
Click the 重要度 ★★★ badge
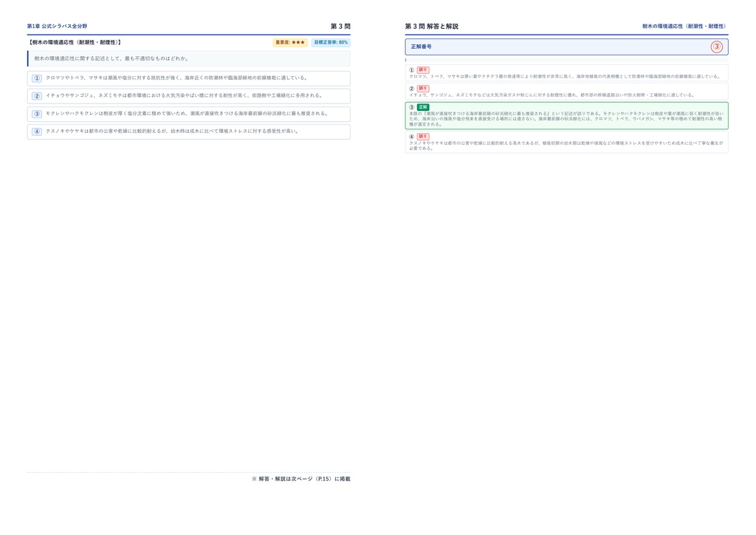(289, 42)
